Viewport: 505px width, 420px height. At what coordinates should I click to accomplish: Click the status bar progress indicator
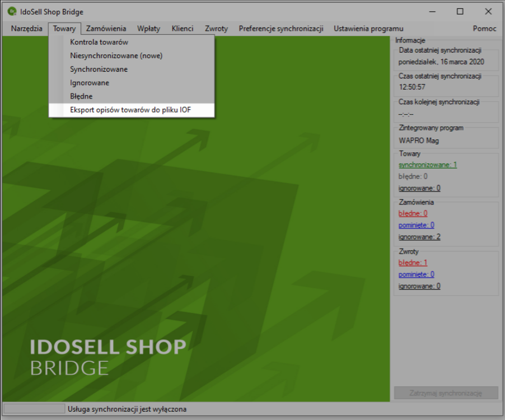[x=34, y=409]
